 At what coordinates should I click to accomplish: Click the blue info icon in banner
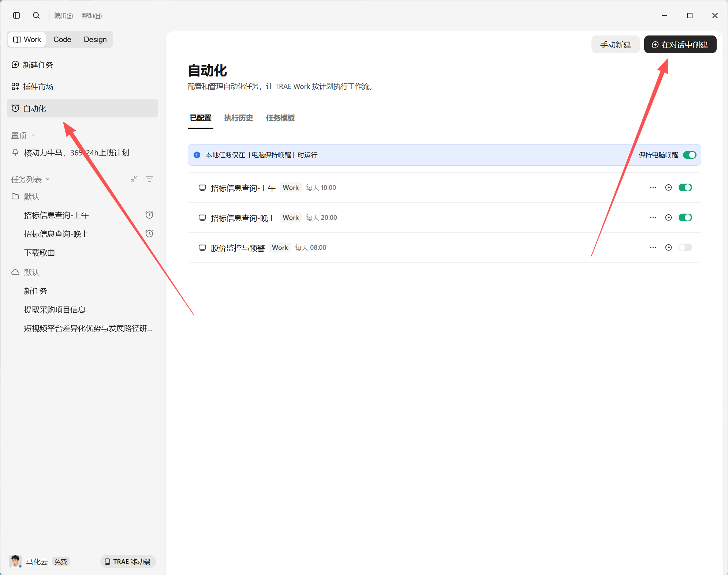pyautogui.click(x=197, y=155)
